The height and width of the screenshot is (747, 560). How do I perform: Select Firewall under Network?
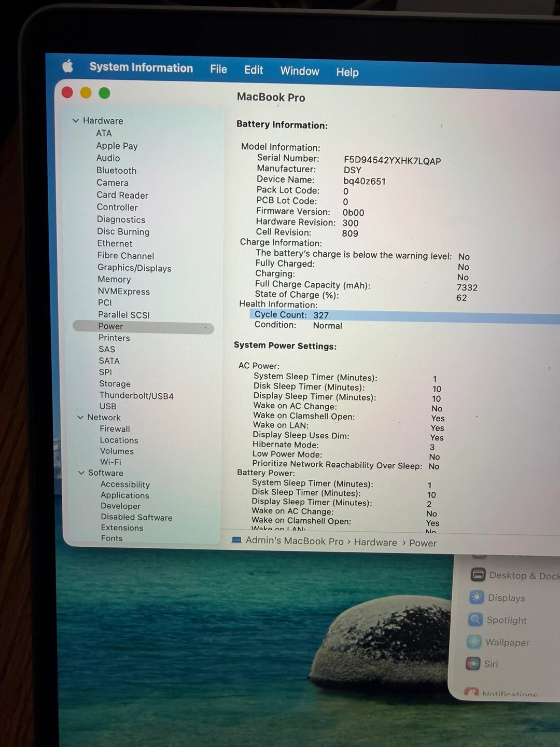pyautogui.click(x=115, y=429)
